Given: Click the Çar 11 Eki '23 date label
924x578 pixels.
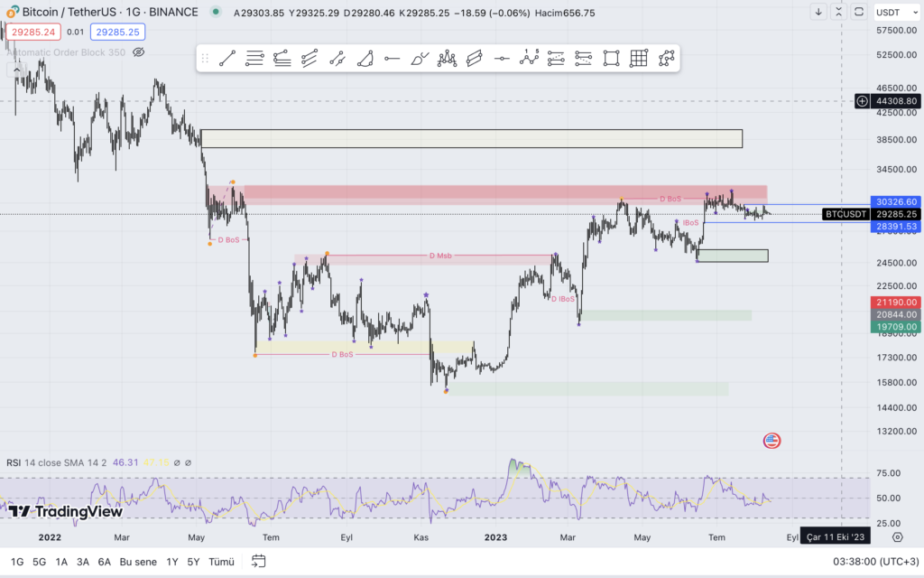Looking at the screenshot, I should (835, 536).
